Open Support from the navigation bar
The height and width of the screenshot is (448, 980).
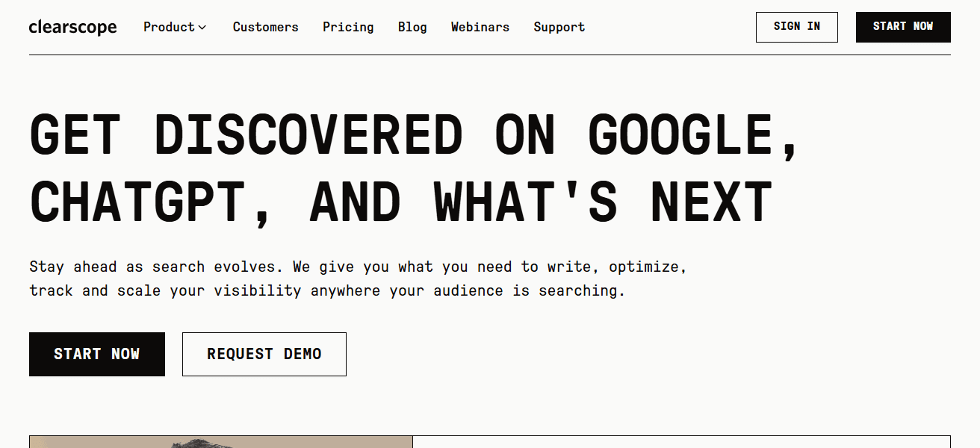[559, 27]
